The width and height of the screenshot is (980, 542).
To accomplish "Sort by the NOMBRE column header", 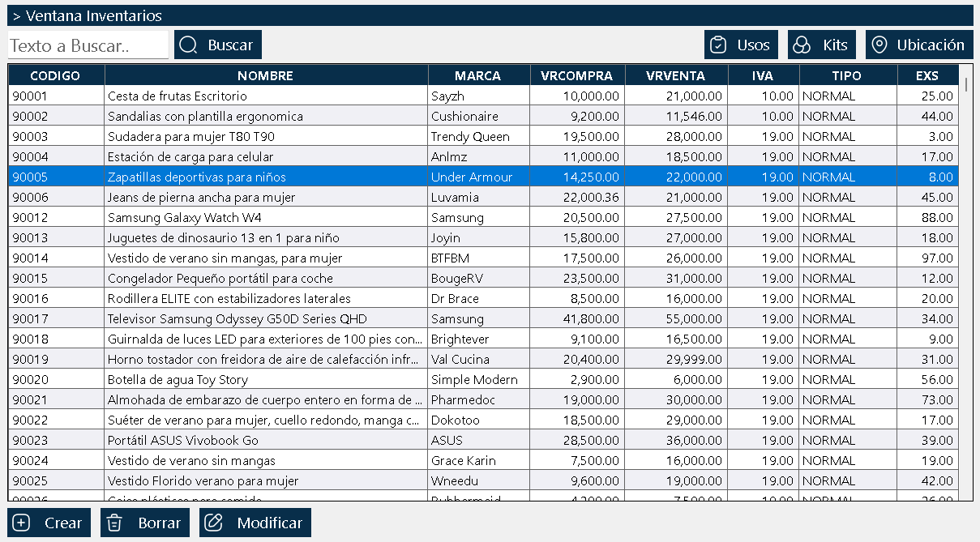I will click(x=266, y=75).
